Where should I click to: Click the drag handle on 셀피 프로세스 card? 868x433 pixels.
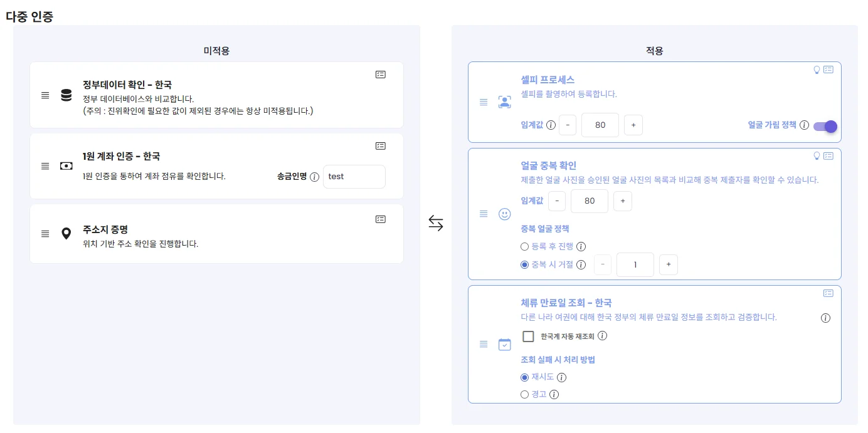point(484,102)
